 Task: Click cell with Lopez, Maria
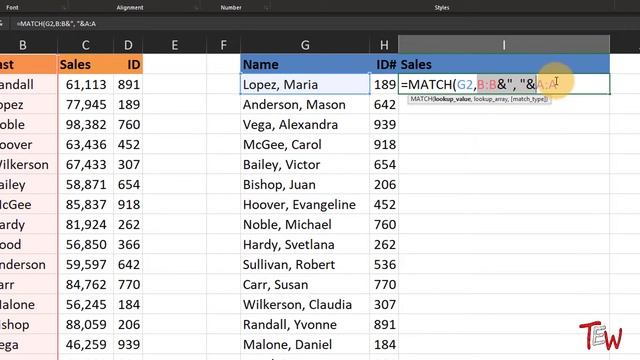(305, 84)
